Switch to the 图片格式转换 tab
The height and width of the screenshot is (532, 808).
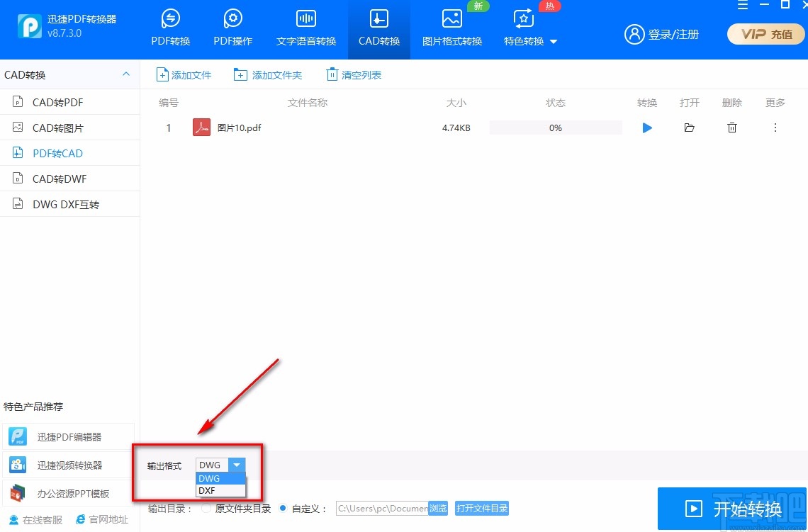pos(452,28)
